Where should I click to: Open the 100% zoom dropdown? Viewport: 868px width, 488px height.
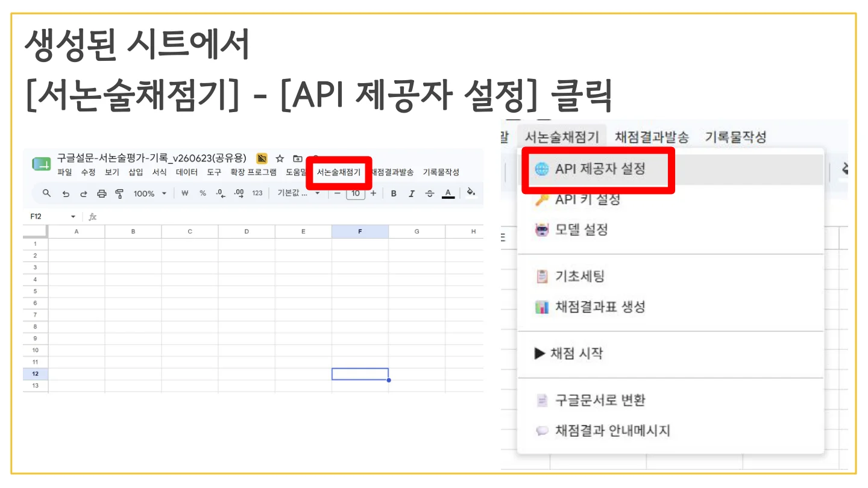[x=149, y=193]
